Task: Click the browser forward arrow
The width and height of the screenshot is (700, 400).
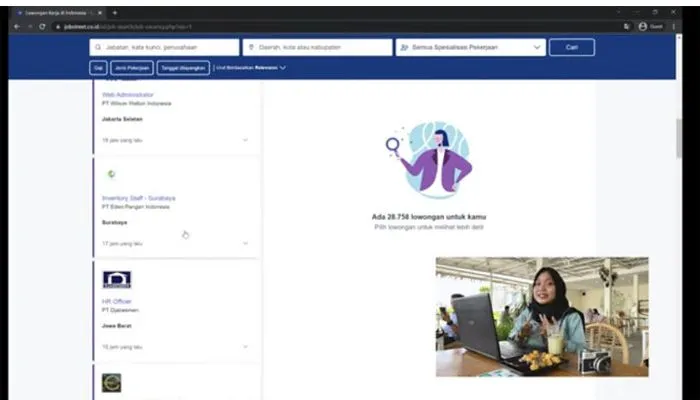Action: coord(29,27)
